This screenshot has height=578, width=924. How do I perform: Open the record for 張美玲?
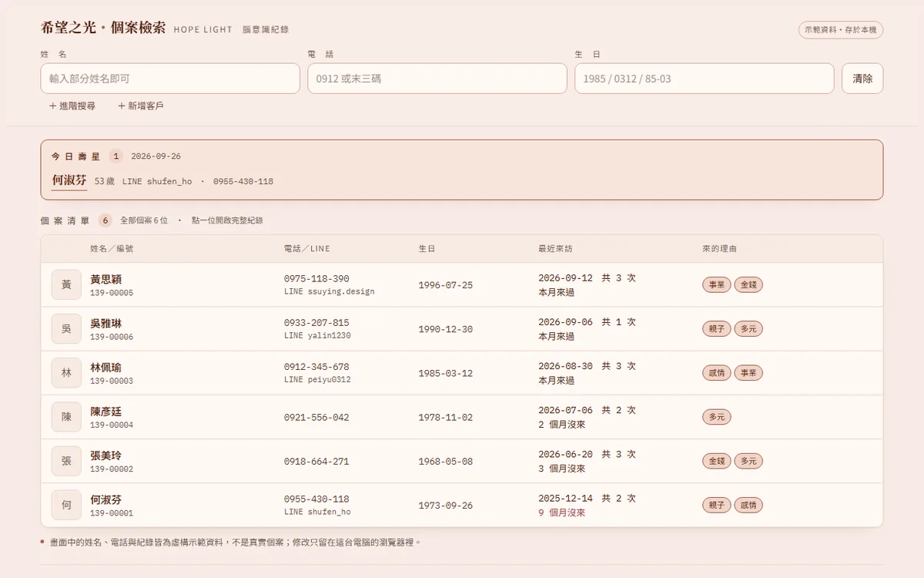(x=462, y=461)
